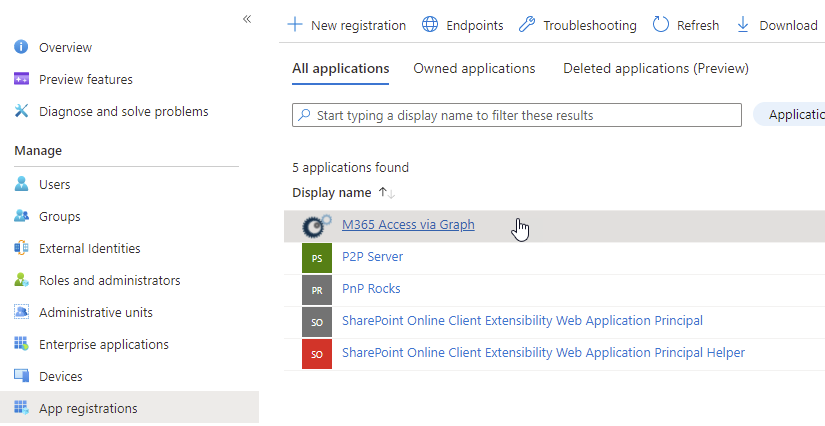This screenshot has height=426, width=825.
Task: Open the Overview page
Action: pyautogui.click(x=65, y=47)
